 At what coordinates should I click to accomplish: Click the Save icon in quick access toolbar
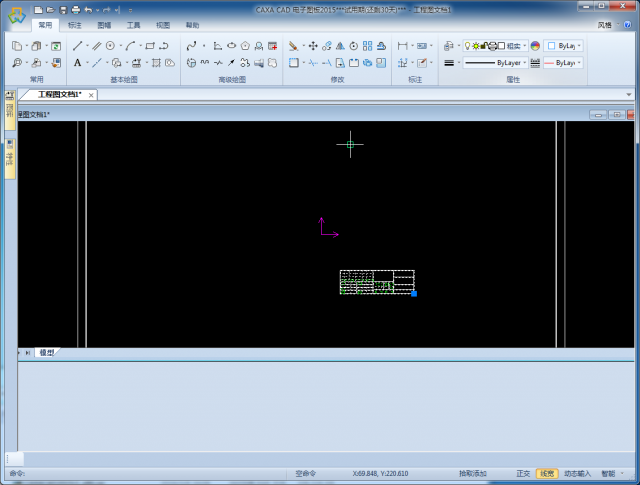[62, 9]
